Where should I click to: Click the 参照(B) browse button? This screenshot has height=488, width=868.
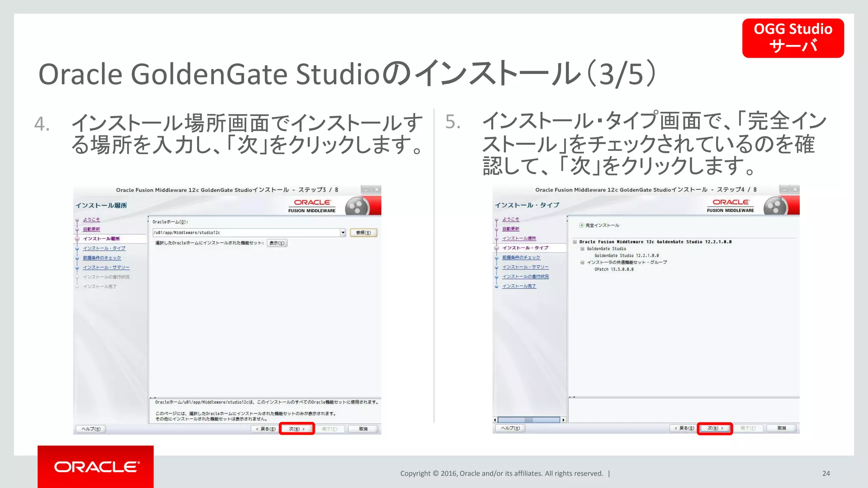(363, 233)
